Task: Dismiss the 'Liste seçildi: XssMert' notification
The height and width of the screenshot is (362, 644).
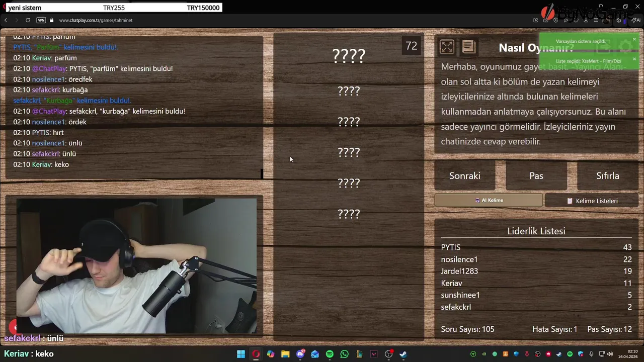Action: point(634,59)
